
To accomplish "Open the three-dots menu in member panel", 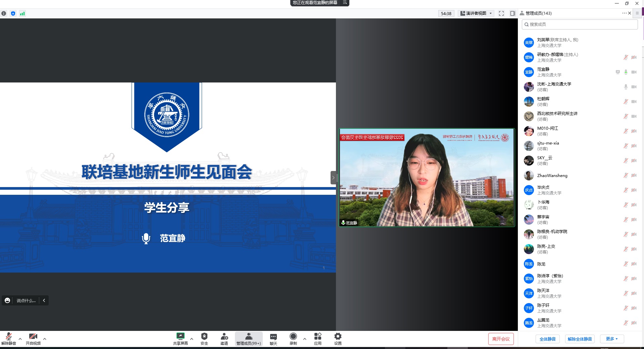I will (x=624, y=13).
